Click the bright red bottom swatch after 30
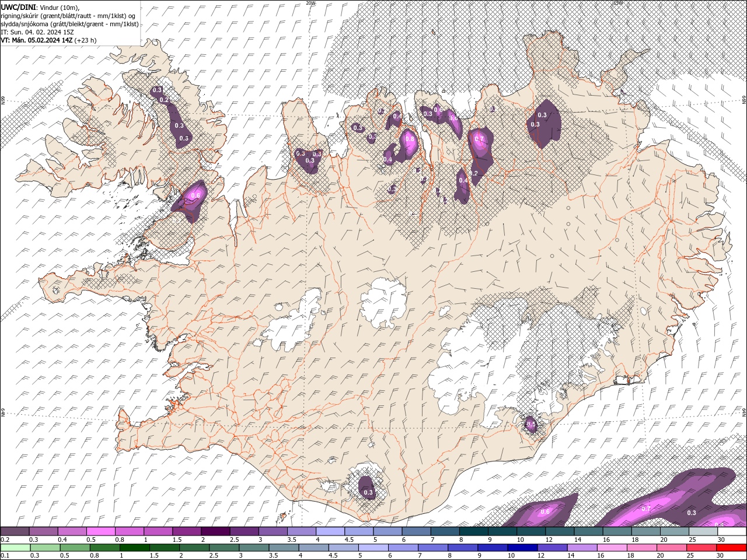This screenshot has width=747, height=560. pos(731,548)
